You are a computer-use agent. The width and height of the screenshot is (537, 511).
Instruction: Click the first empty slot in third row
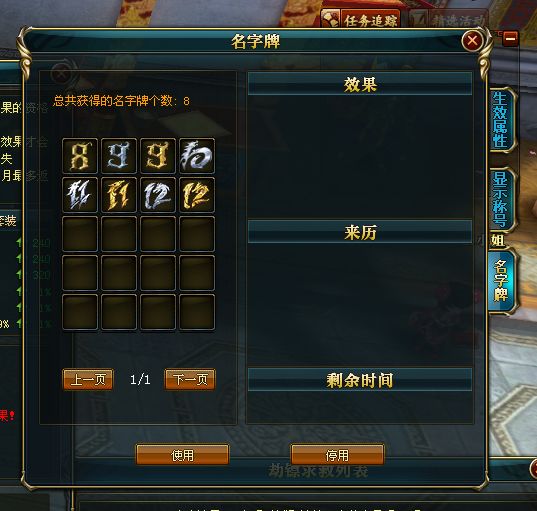[80, 234]
